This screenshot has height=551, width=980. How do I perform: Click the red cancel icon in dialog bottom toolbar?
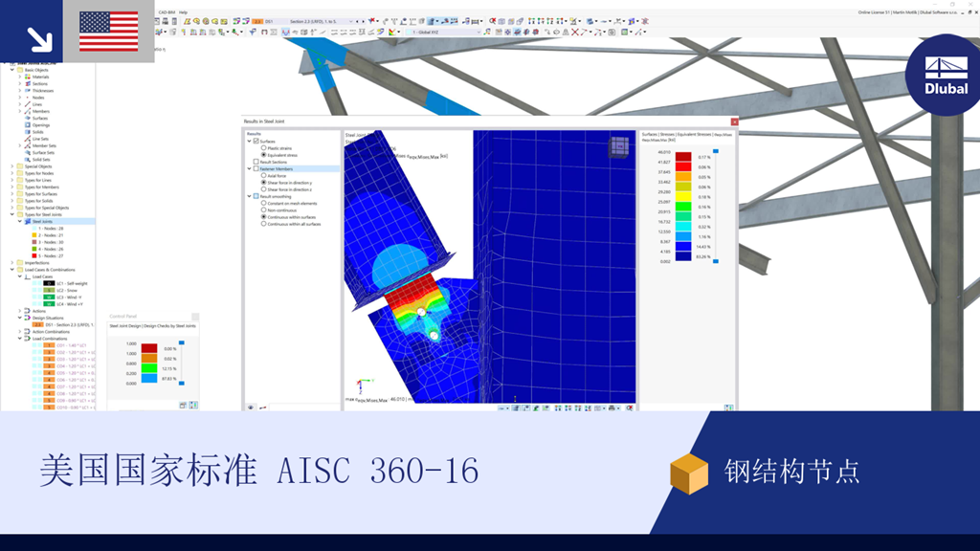click(x=630, y=408)
